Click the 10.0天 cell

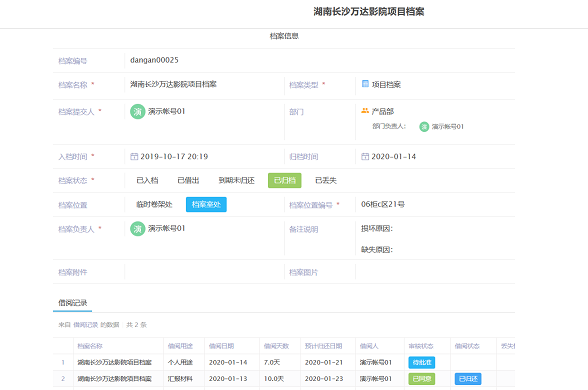(x=274, y=379)
